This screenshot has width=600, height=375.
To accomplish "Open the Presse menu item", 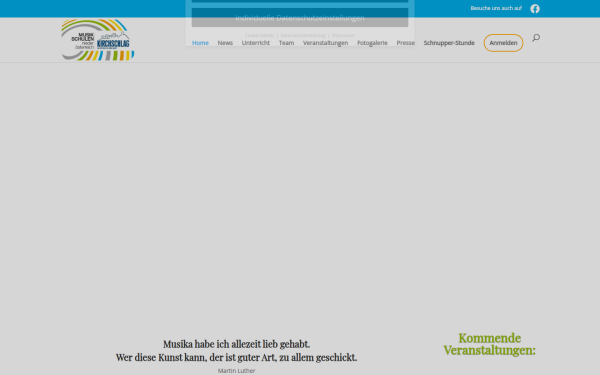I will [x=405, y=43].
